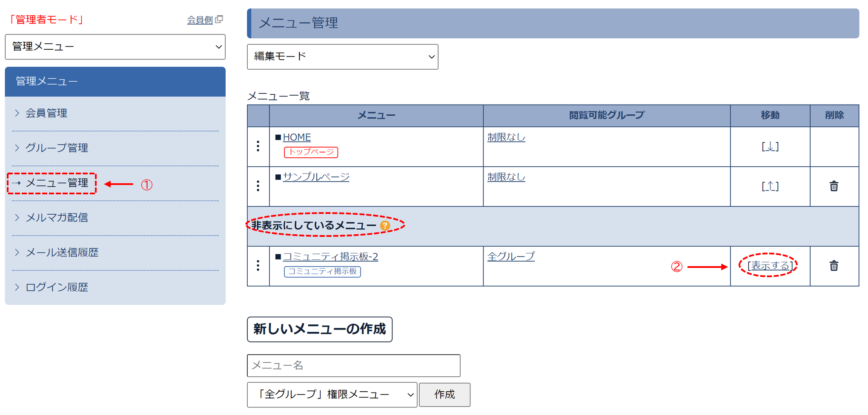Go to グループ管理 in sidebar
This screenshot has height=415, width=868.
[57, 148]
